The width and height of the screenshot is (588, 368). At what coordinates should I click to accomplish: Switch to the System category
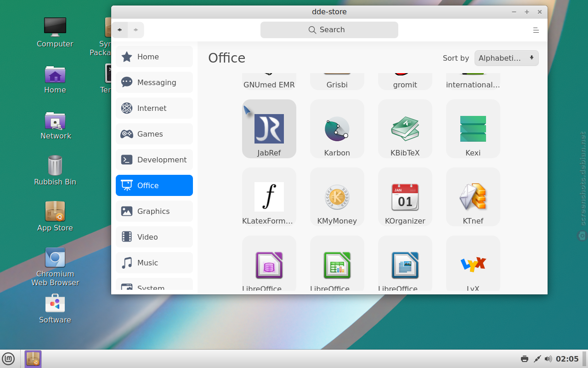pos(154,284)
